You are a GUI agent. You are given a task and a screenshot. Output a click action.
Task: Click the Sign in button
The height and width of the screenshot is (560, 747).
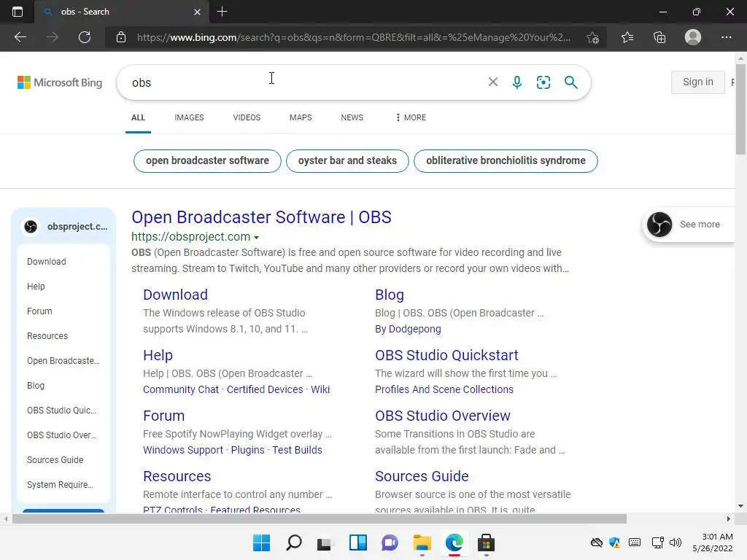point(698,82)
